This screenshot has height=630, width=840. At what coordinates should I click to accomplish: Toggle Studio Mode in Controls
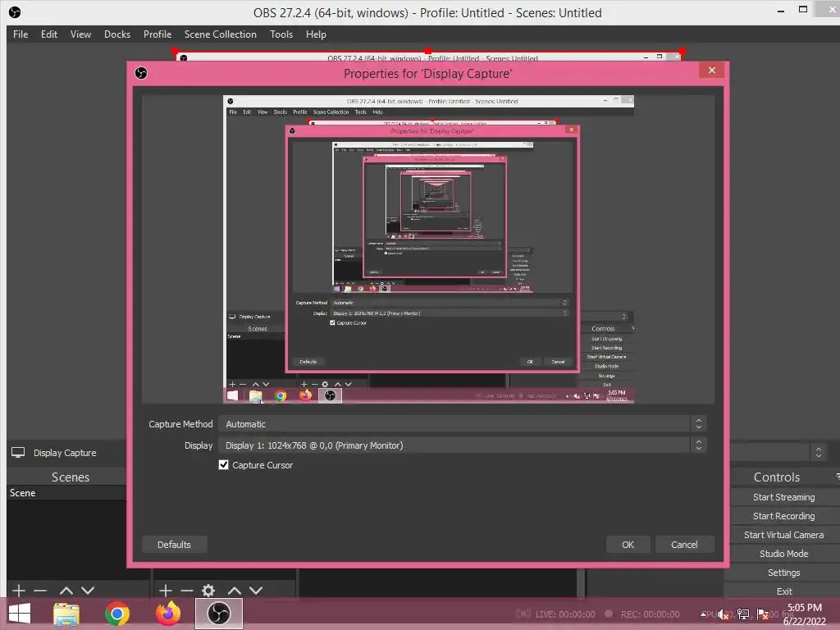coord(783,554)
